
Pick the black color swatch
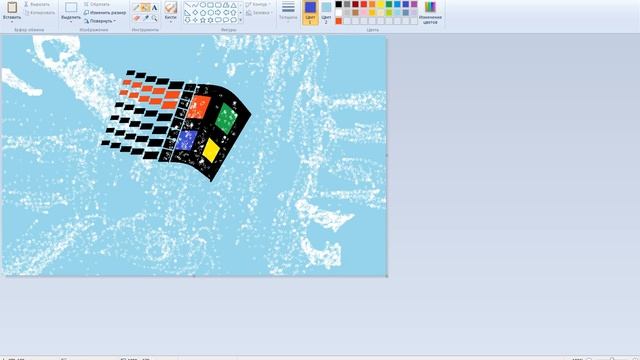point(339,4)
